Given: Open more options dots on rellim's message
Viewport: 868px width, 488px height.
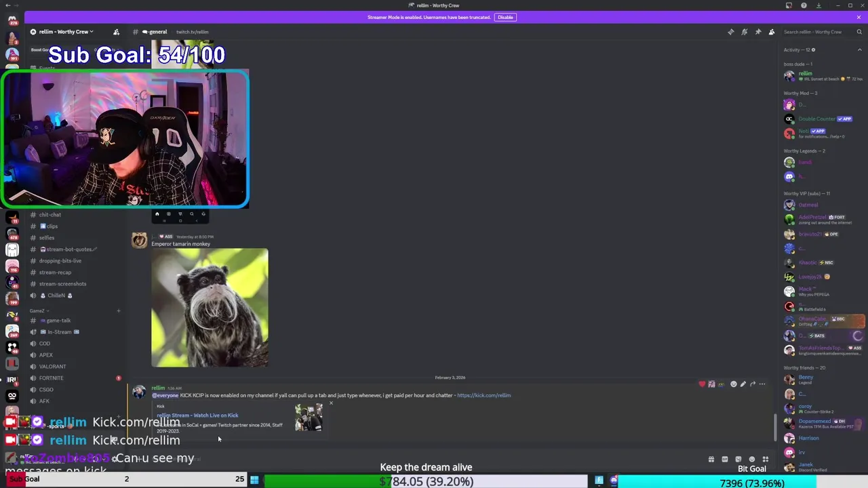Looking at the screenshot, I should (762, 384).
